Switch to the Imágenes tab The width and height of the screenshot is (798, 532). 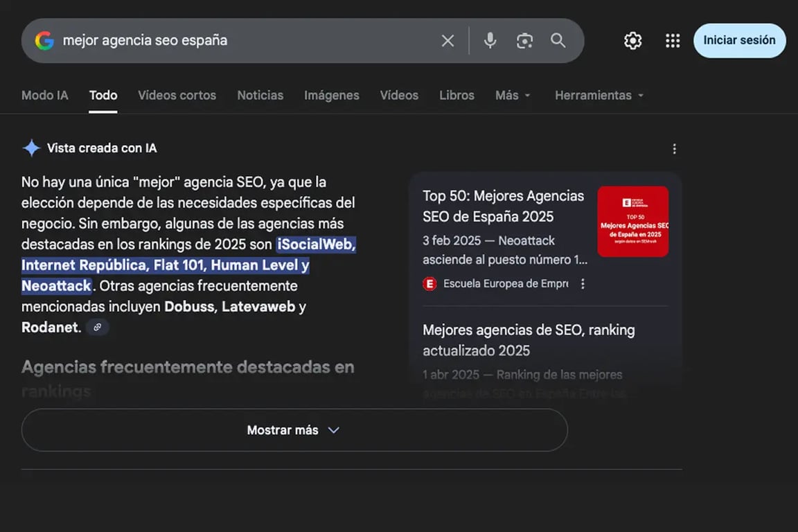pos(332,95)
